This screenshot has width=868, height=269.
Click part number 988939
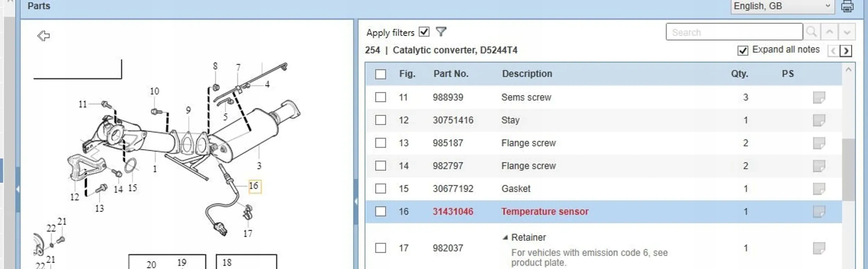click(x=448, y=97)
